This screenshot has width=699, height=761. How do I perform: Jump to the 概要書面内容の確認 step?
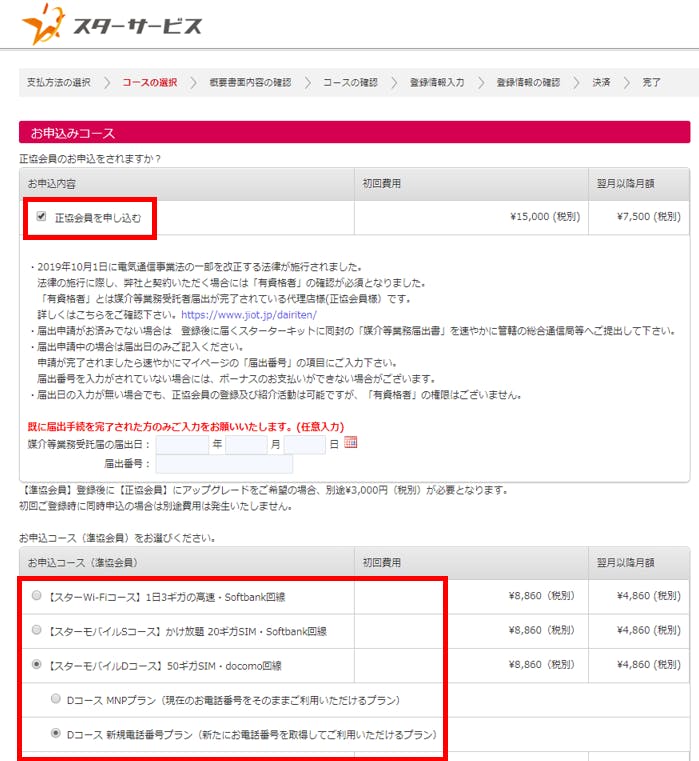point(251,82)
